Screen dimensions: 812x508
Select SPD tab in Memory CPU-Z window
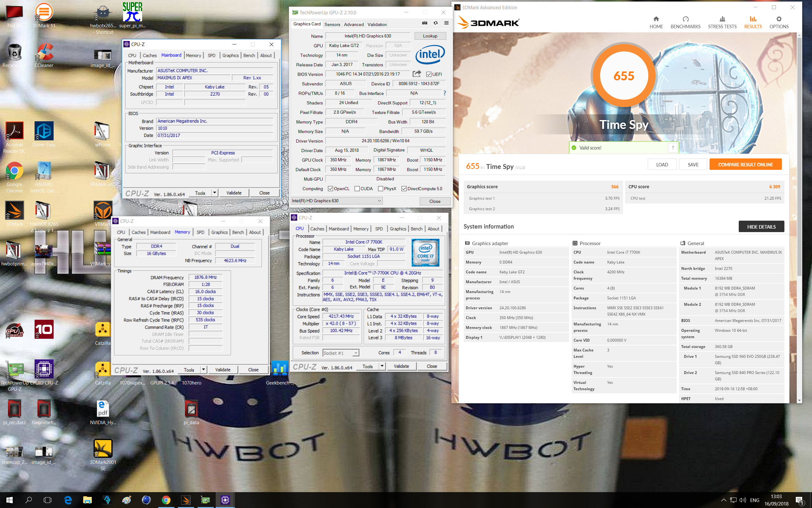(x=200, y=232)
